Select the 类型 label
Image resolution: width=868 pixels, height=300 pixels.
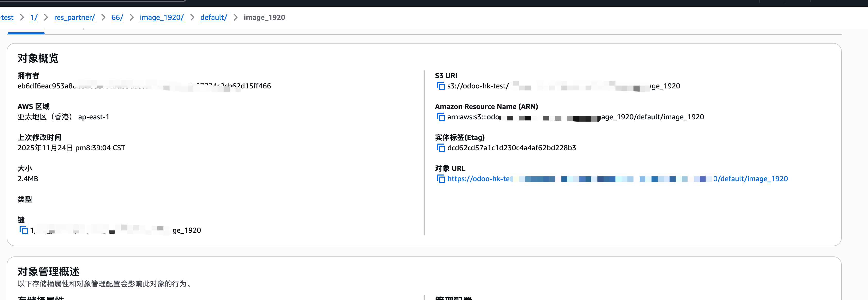click(x=24, y=199)
